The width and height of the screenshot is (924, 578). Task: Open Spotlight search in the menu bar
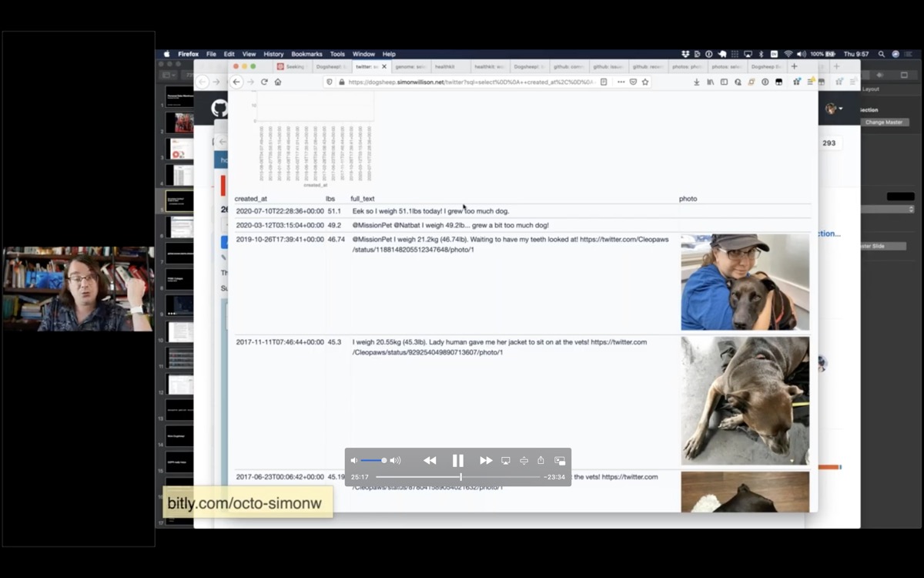(x=882, y=54)
